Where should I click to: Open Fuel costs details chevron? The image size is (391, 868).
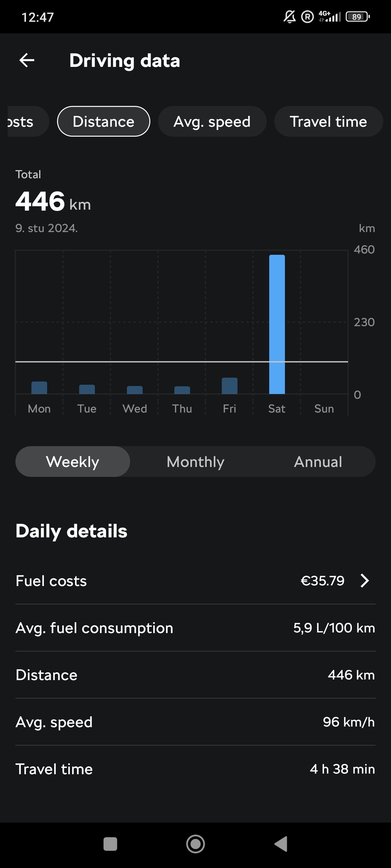click(x=364, y=581)
